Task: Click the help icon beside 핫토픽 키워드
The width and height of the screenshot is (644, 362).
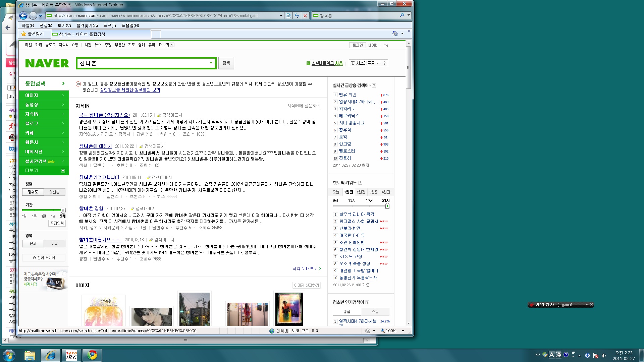Action: [360, 183]
